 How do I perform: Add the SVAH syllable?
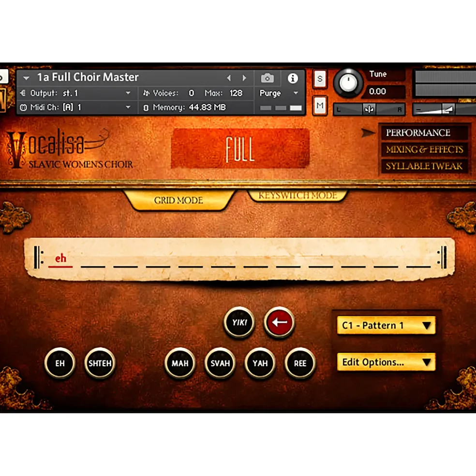tap(220, 363)
